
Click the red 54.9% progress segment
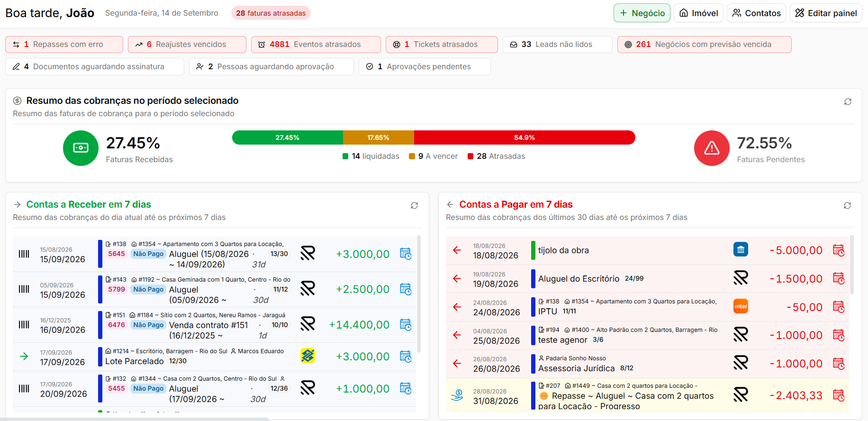(x=524, y=137)
